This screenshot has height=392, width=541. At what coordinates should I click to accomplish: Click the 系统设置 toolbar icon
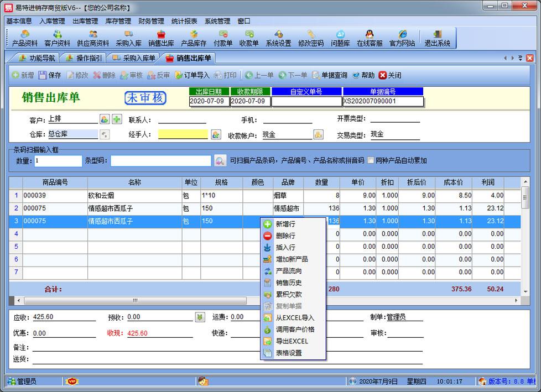(x=278, y=38)
